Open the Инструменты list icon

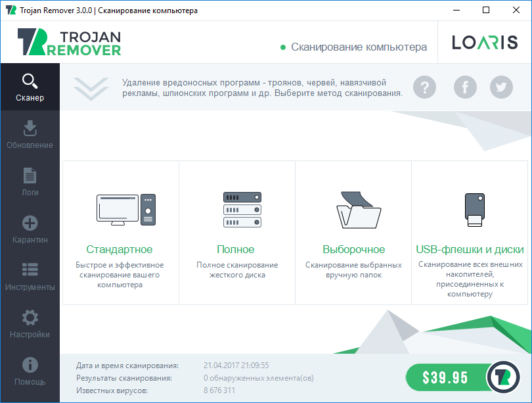(x=30, y=270)
